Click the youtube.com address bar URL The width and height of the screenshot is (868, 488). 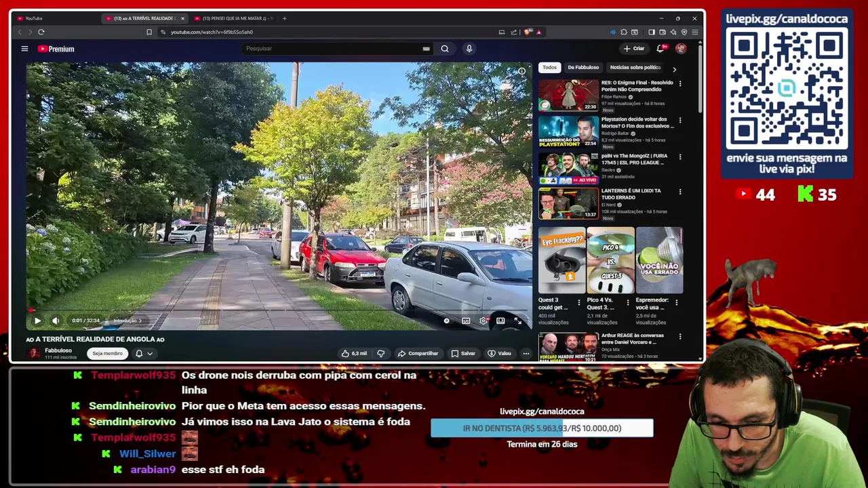point(212,32)
